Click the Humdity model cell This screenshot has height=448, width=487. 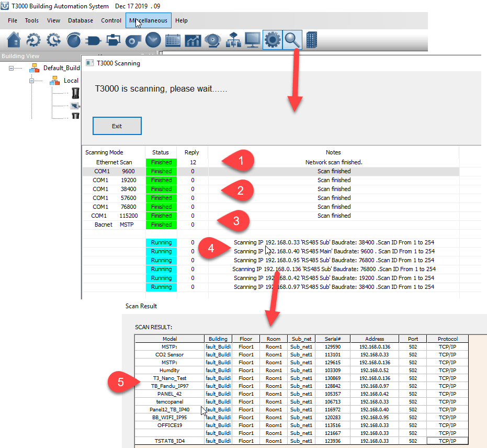(169, 371)
